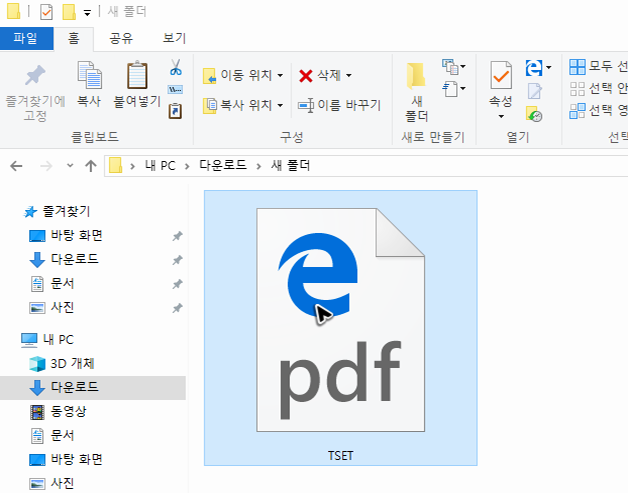Click 다운로드 in the address bar path
Screen dimensions: 628x493
[223, 165]
